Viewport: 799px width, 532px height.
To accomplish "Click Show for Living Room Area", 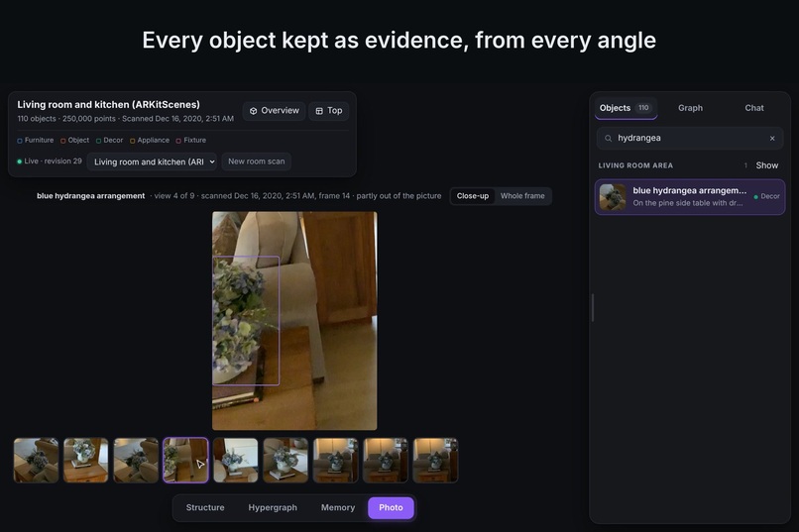I will point(767,165).
